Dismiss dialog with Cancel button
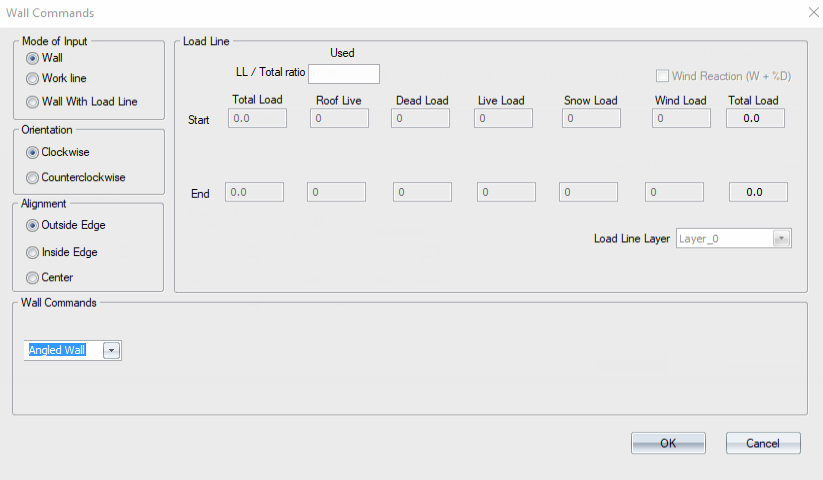This screenshot has width=823, height=480. coord(763,443)
